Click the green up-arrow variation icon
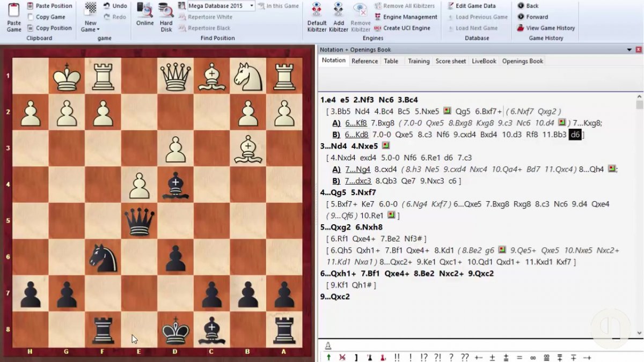 tap(328, 357)
